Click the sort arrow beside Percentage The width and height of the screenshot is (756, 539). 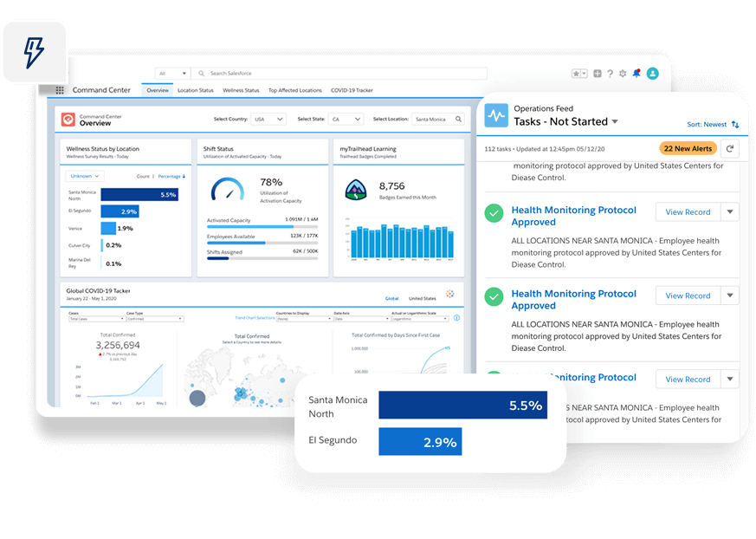coord(184,177)
